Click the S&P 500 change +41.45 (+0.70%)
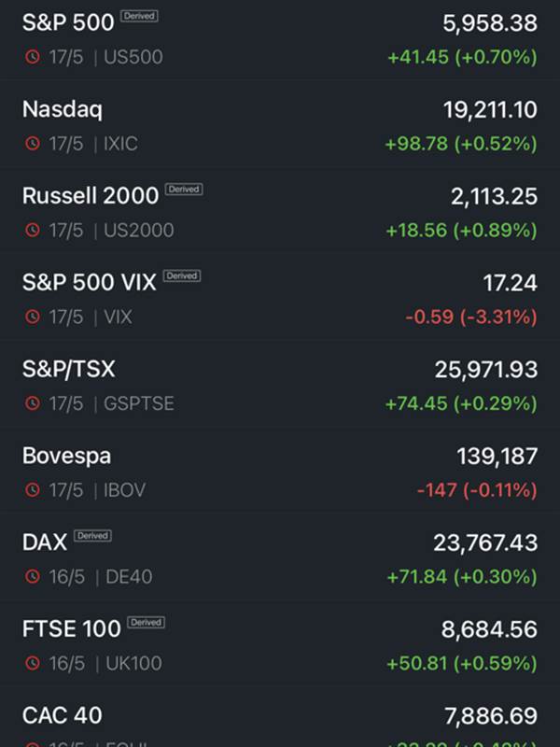Viewport: 560px width, 747px height. [x=462, y=57]
